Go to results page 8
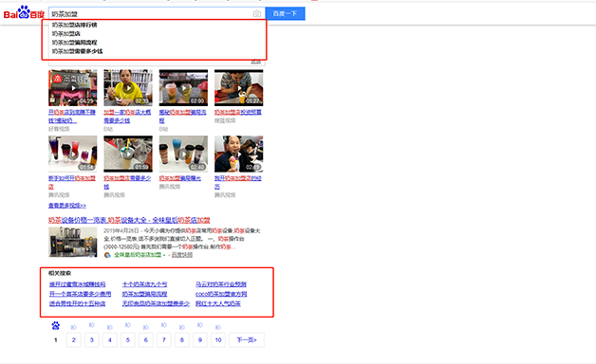The width and height of the screenshot is (596, 364). tap(181, 339)
